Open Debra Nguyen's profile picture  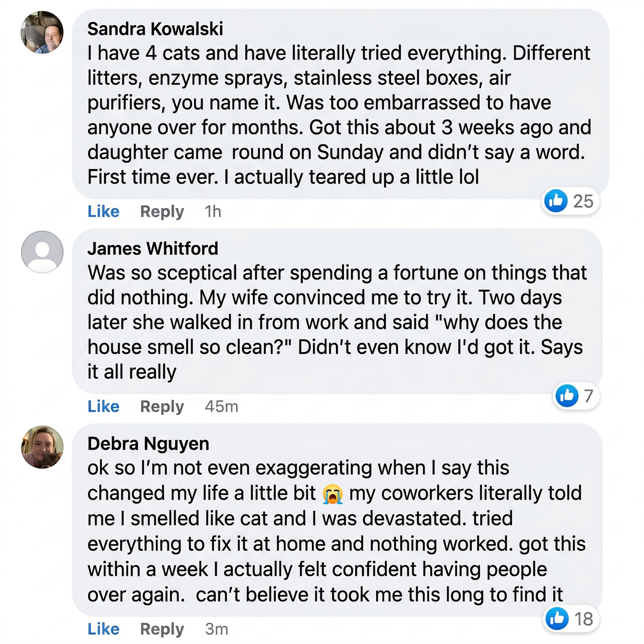coord(42,448)
